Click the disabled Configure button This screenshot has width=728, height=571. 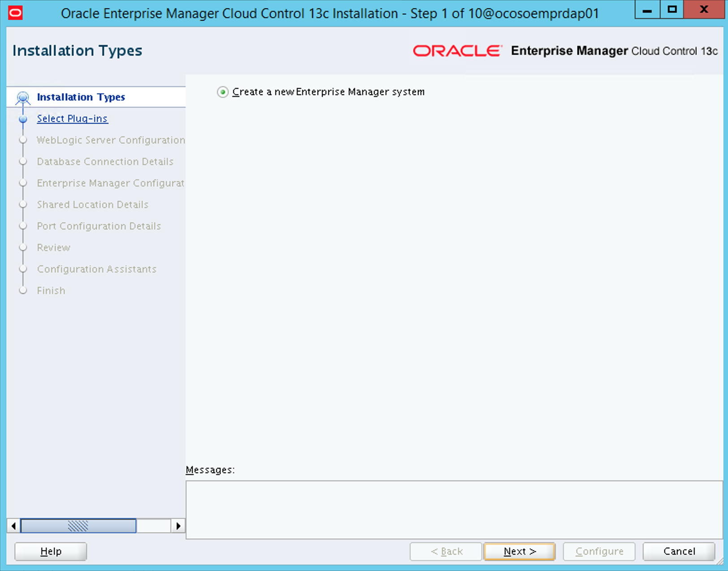[x=599, y=551]
